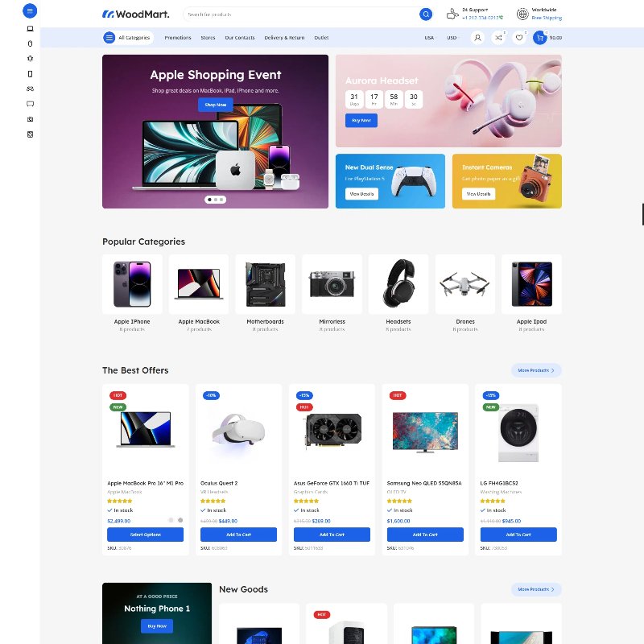Open the wishlist heart icon

[519, 37]
